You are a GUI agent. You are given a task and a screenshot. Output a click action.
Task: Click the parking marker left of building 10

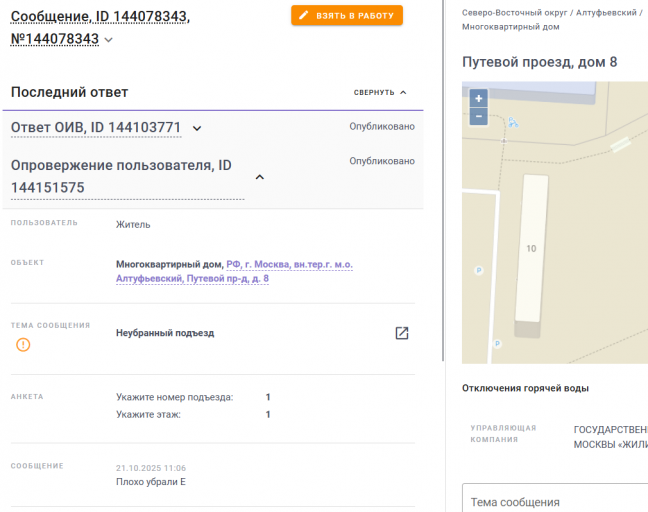point(479,271)
